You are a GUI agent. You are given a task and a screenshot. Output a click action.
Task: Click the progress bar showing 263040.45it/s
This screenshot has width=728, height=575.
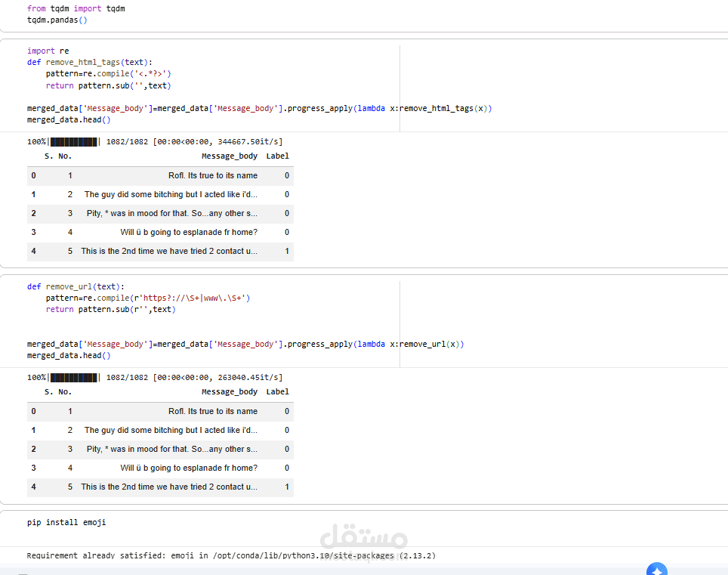coord(155,378)
